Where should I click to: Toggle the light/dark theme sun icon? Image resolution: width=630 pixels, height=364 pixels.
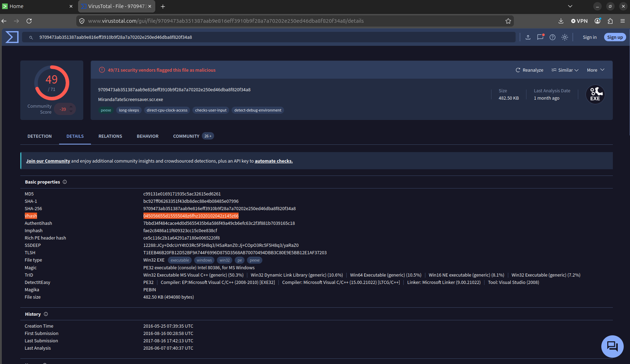(565, 37)
